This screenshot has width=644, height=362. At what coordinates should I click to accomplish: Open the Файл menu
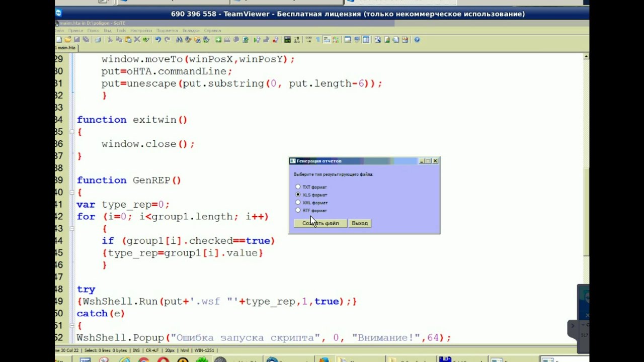click(x=59, y=31)
